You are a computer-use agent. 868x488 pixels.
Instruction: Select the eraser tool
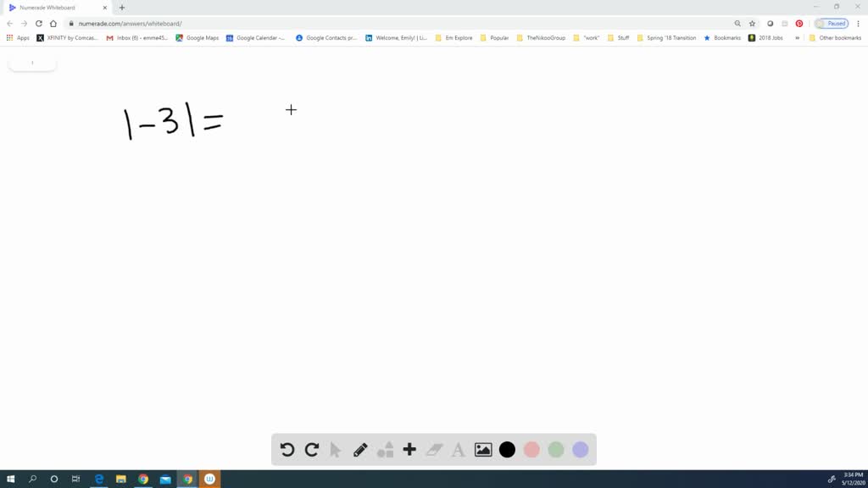click(434, 450)
